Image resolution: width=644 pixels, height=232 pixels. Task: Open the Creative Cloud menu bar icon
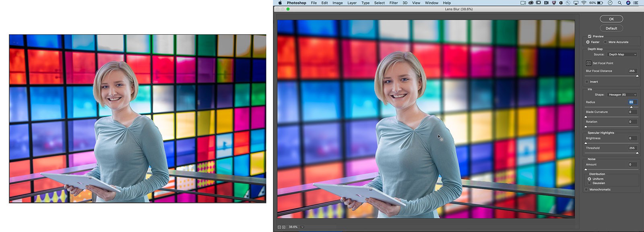coord(531,3)
